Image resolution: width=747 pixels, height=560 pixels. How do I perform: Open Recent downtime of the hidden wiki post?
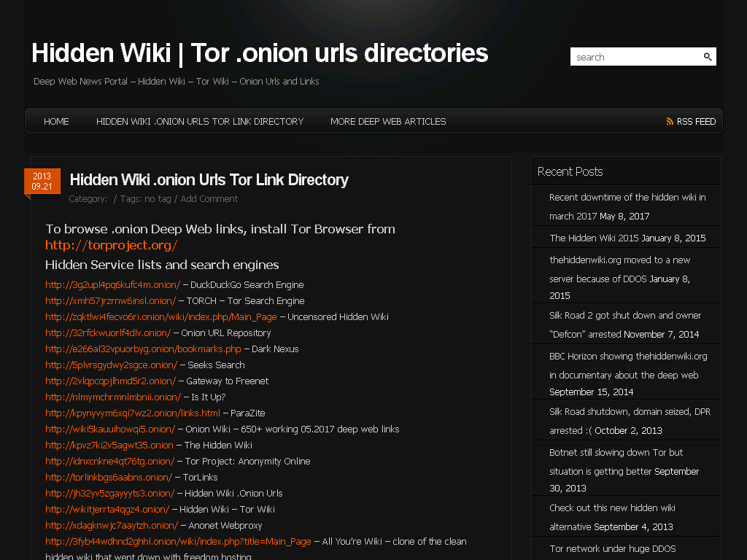point(627,206)
